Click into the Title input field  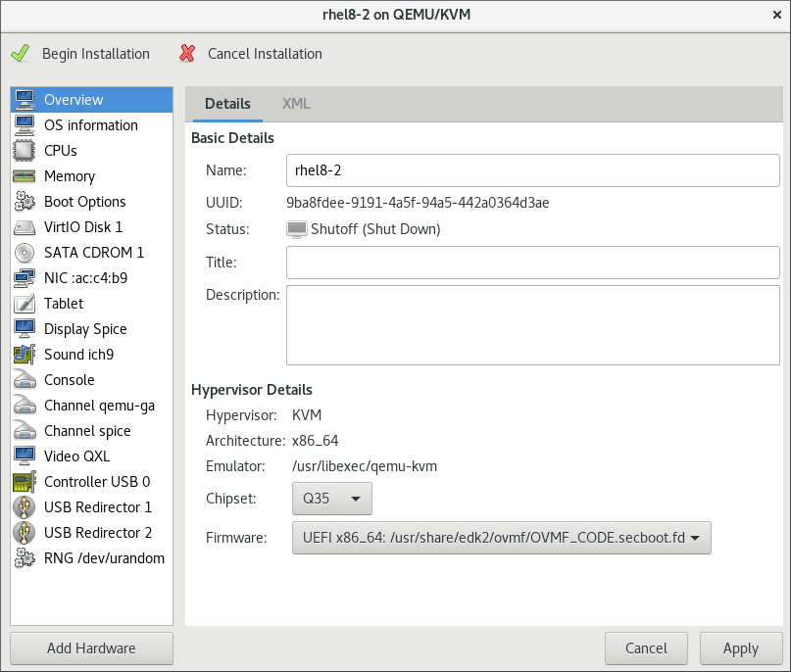[532, 263]
